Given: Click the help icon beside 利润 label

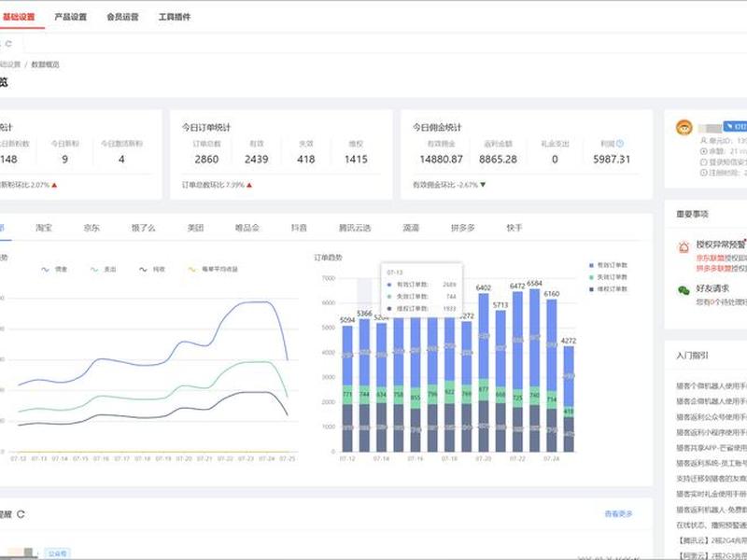Looking at the screenshot, I should 620,144.
